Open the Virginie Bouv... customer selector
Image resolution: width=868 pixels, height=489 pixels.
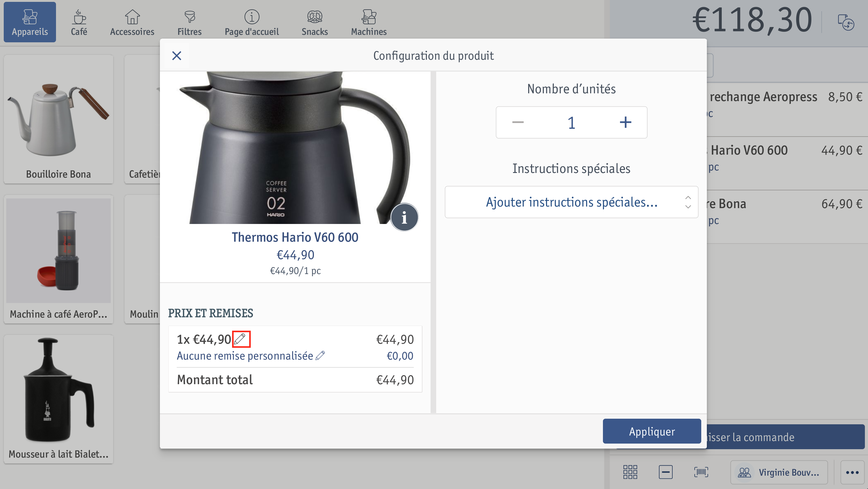point(779,472)
